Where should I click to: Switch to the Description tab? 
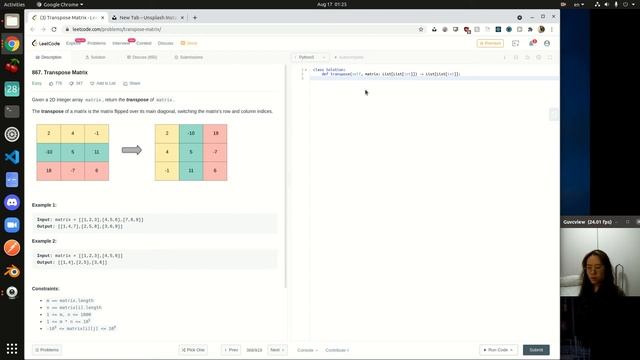click(48, 57)
